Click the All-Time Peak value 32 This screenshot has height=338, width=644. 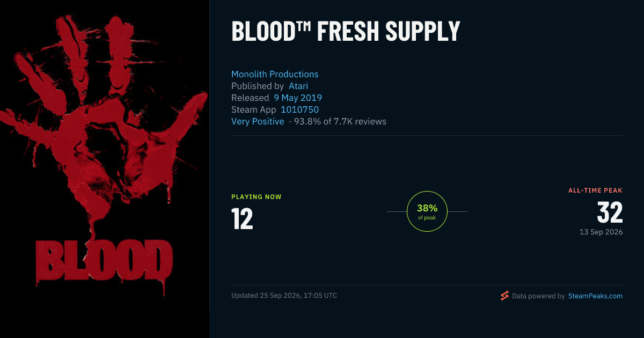tap(610, 212)
